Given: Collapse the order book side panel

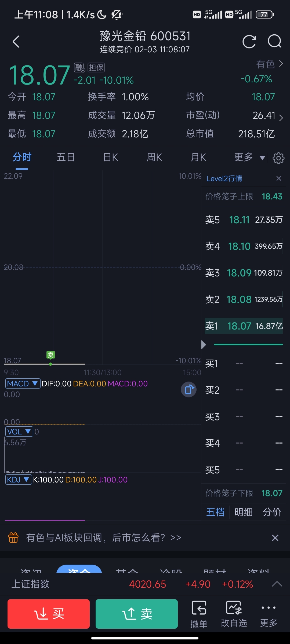Looking at the screenshot, I should 204,345.
